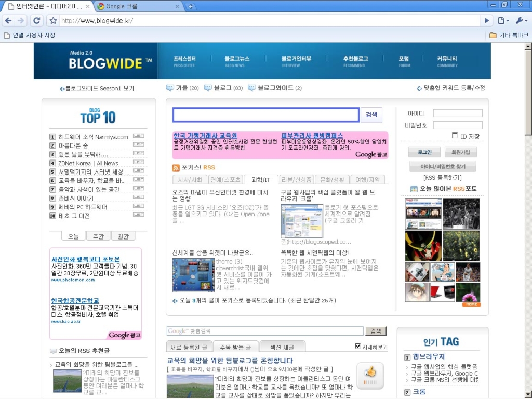Open post 똑똑한 웹 시맨틱웹의 이상!
The width and height of the screenshot is (532, 399).
tap(314, 253)
